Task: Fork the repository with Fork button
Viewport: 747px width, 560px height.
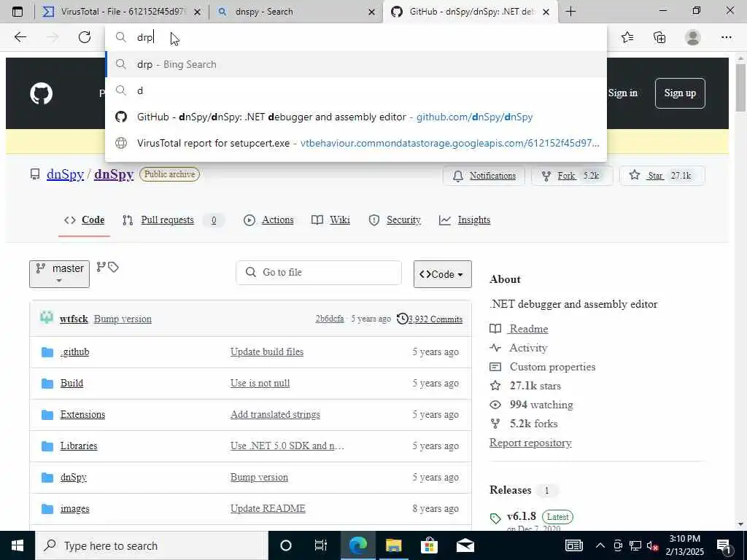Action: (x=572, y=176)
